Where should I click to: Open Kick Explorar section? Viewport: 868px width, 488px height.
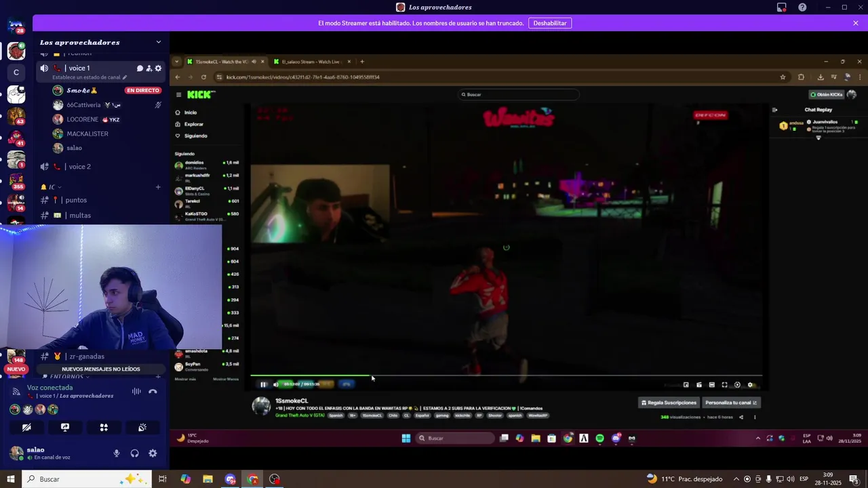click(x=193, y=124)
